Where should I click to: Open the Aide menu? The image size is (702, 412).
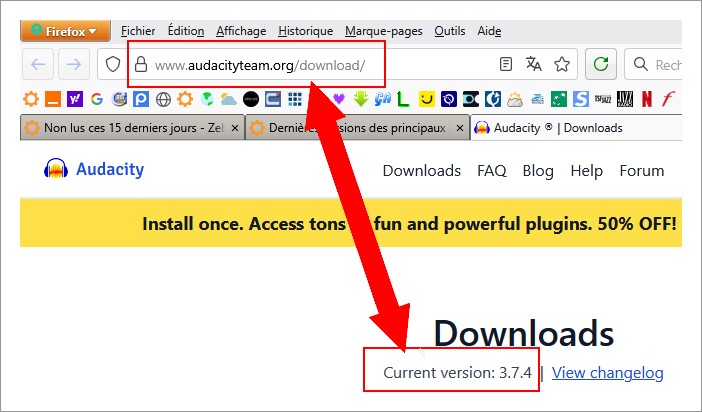coord(489,31)
